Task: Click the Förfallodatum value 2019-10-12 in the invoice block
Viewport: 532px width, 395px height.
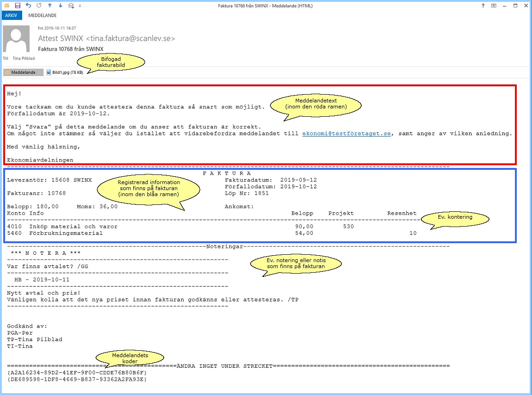Action: (298, 186)
